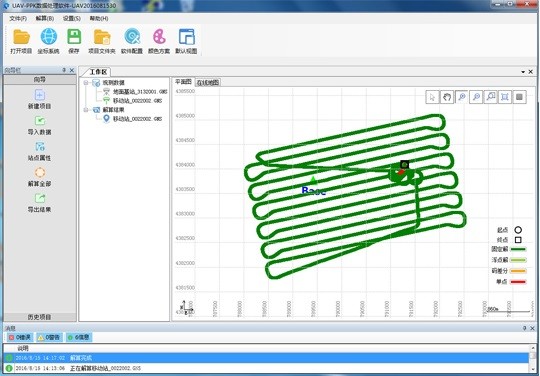Click the black square end-point marker on track
This screenshot has width=540, height=376.
click(x=405, y=165)
